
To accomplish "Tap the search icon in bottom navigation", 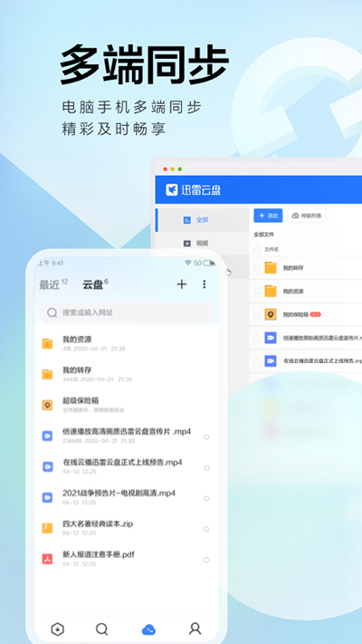I will [101, 629].
